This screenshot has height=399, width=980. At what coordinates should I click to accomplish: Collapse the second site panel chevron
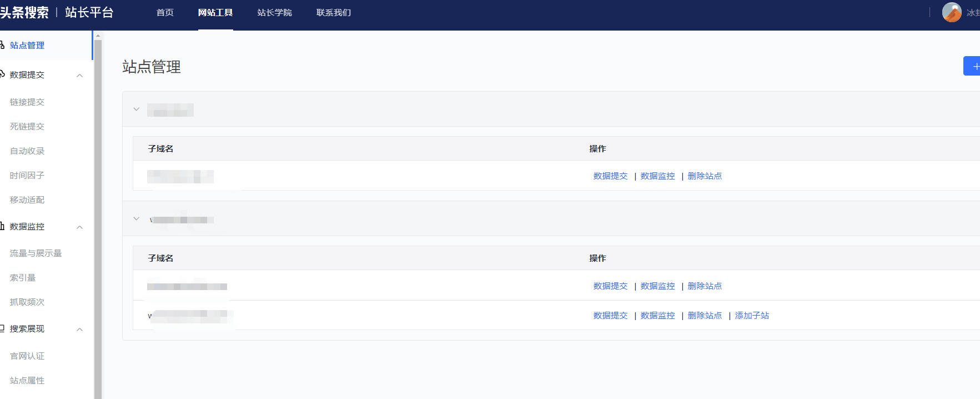tap(137, 218)
